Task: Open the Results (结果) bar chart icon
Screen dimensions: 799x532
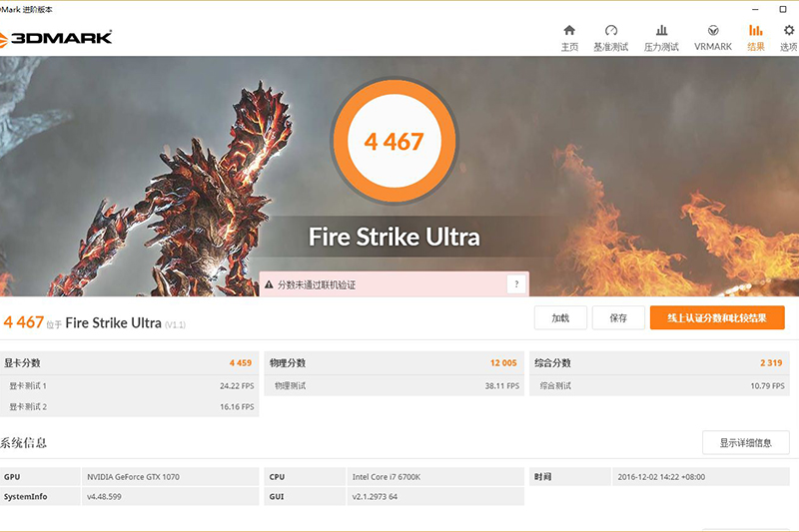Action: (756, 30)
